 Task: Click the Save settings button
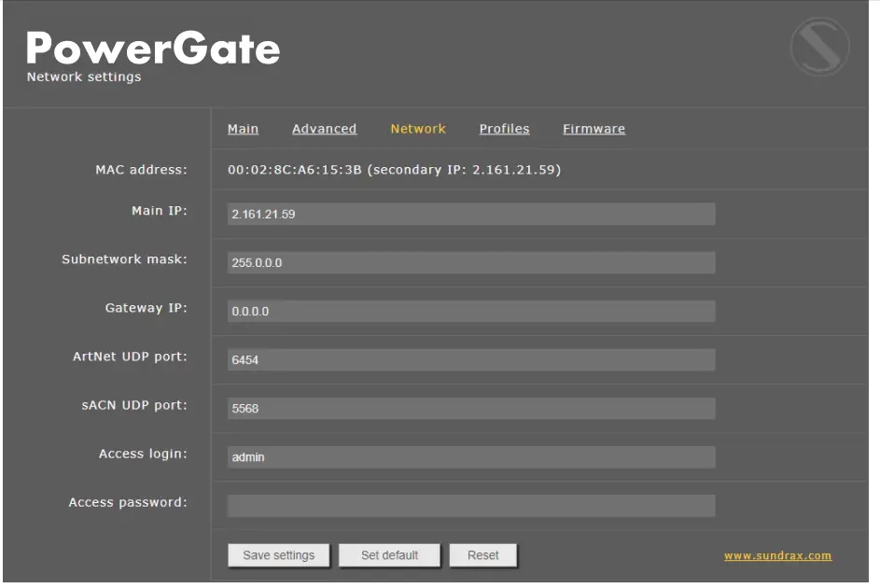coord(279,554)
